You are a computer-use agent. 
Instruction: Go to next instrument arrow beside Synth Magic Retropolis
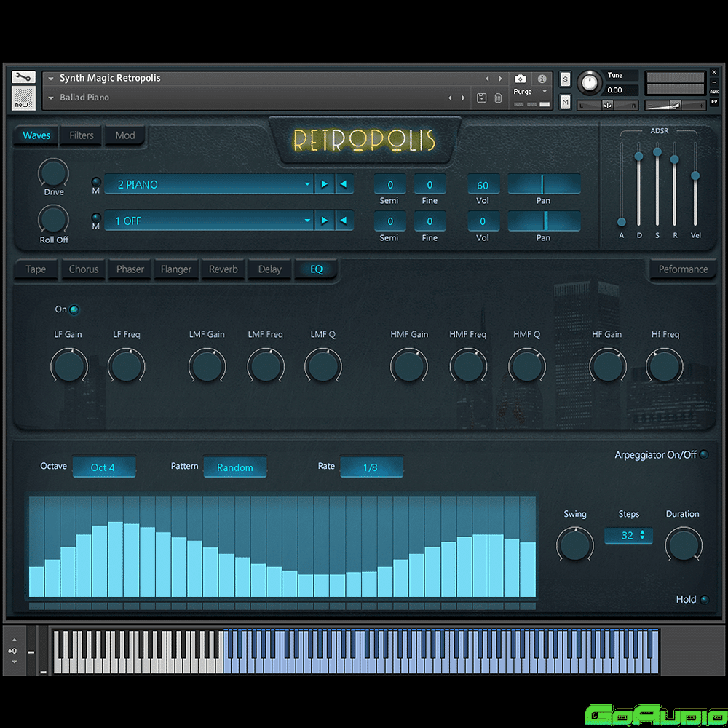[501, 79]
